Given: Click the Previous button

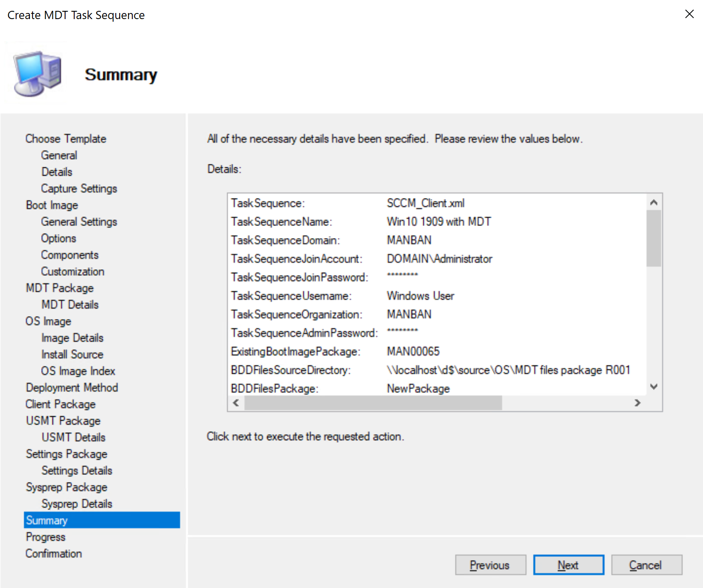Looking at the screenshot, I should click(490, 565).
